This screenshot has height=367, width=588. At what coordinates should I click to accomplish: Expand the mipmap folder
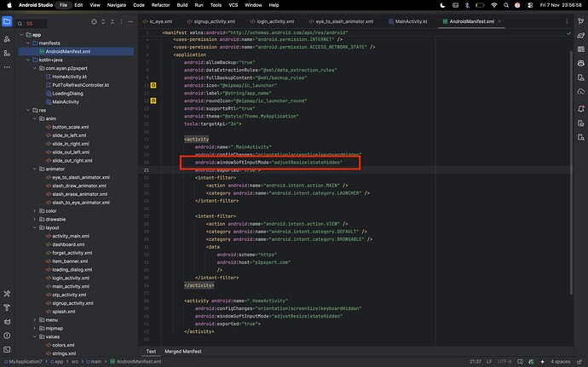point(34,329)
